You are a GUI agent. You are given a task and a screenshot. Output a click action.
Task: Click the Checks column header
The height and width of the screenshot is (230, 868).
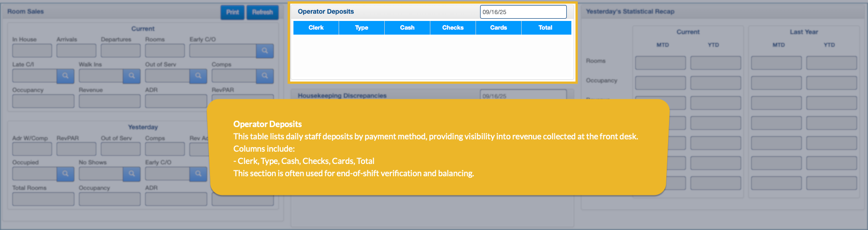[453, 28]
